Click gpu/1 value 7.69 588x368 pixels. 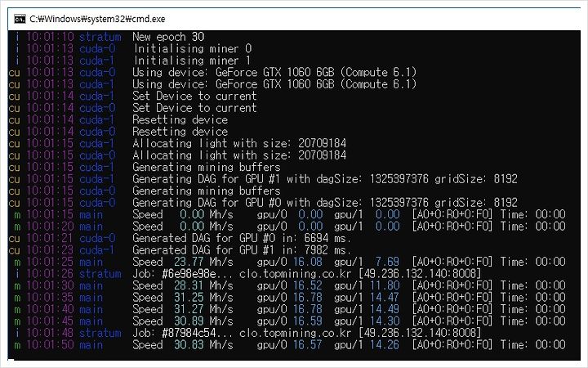pyautogui.click(x=387, y=262)
